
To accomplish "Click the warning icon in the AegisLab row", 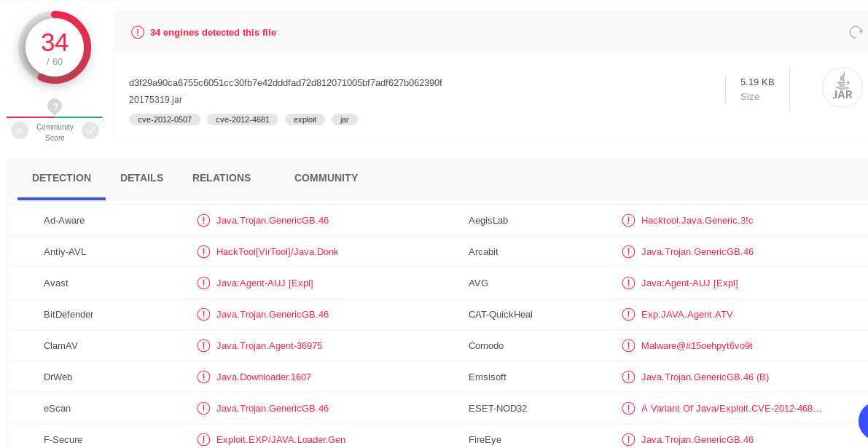I will point(627,220).
